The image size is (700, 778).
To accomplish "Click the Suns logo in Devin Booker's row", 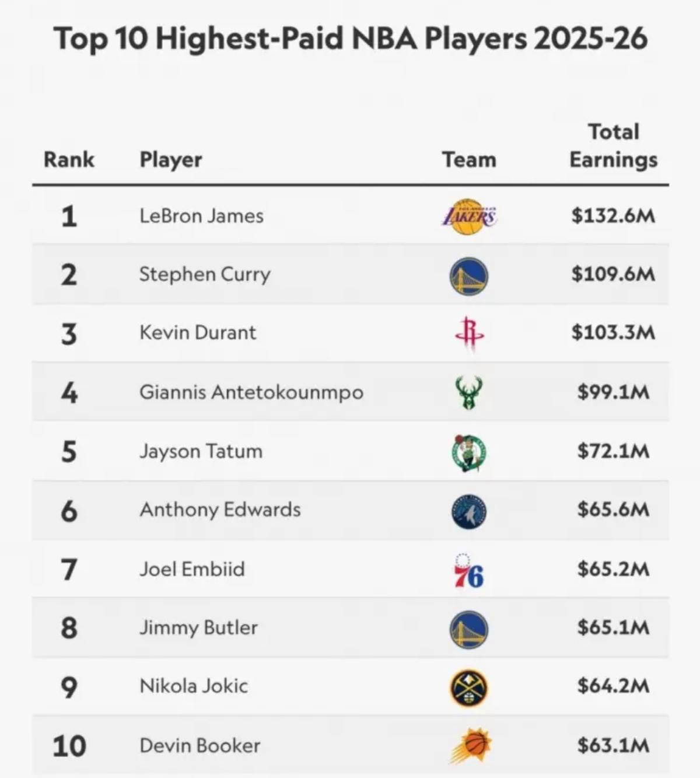I will pyautogui.click(x=470, y=746).
